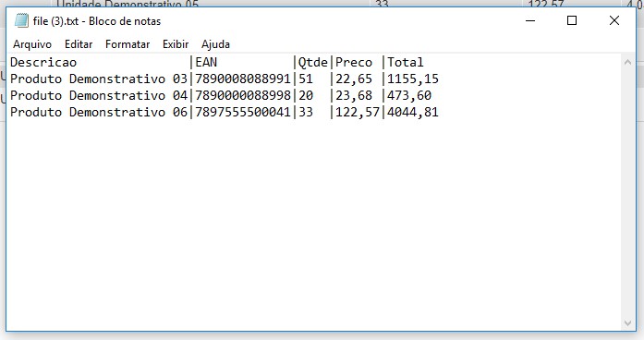This screenshot has height=340, width=644.
Task: Place cursor in Descricao header text
Action: click(x=43, y=63)
